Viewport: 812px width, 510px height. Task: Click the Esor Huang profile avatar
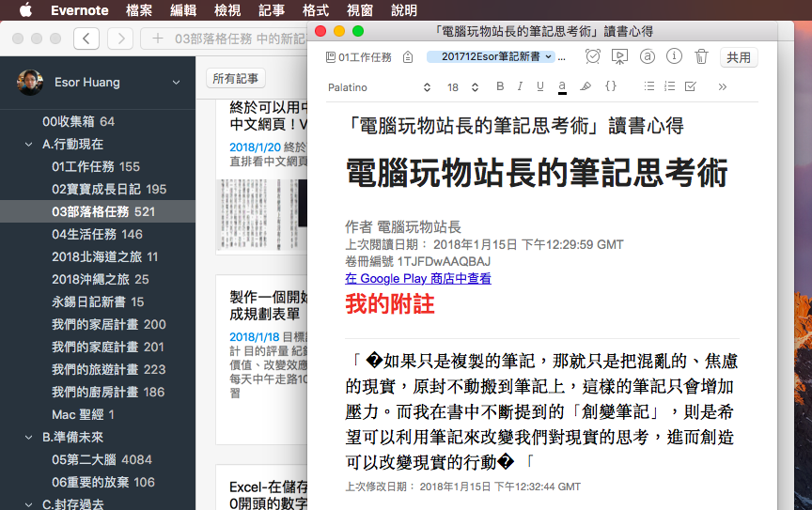[29, 83]
